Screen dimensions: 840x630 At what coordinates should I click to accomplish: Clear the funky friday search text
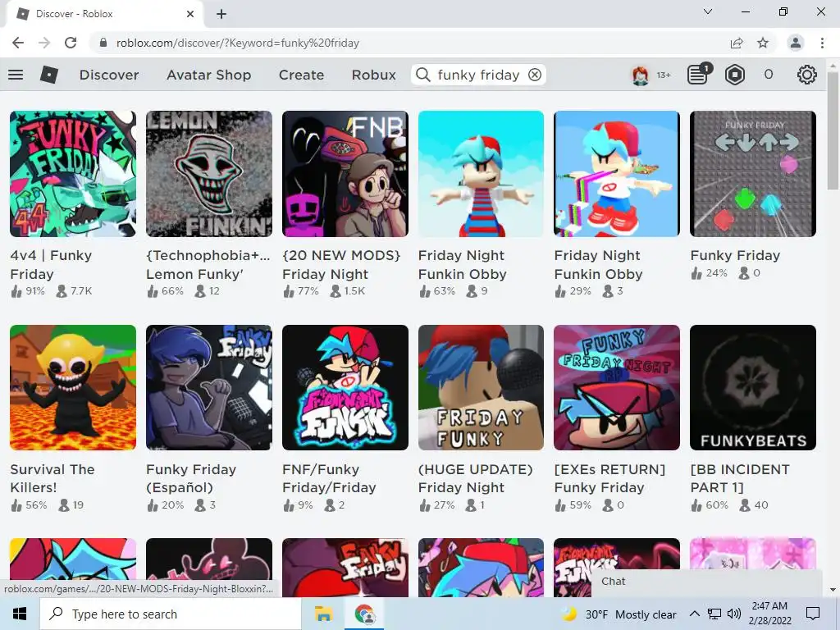535,75
